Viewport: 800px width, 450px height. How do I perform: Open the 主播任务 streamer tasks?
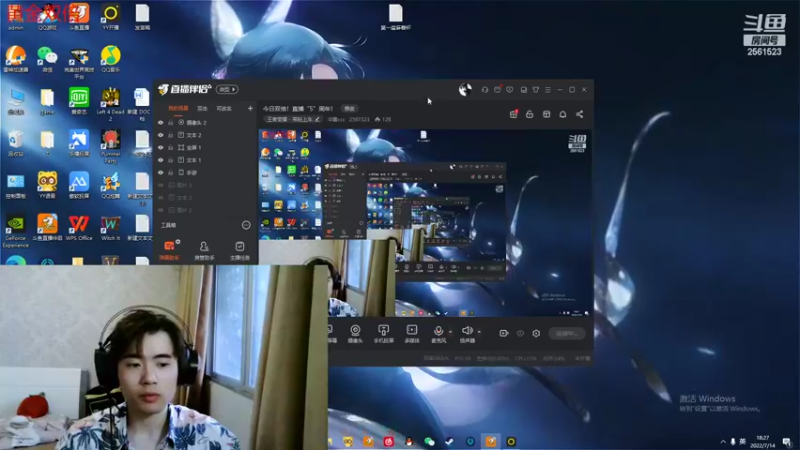[x=239, y=250]
